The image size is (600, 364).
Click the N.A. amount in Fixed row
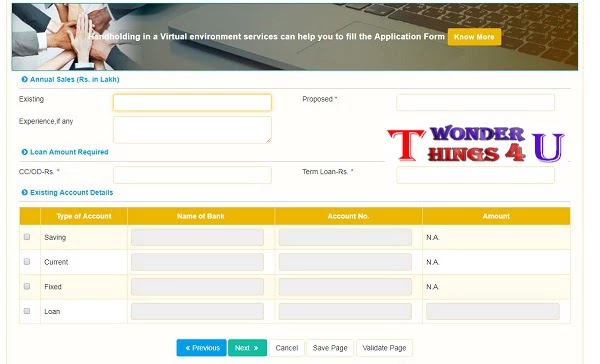tap(433, 287)
